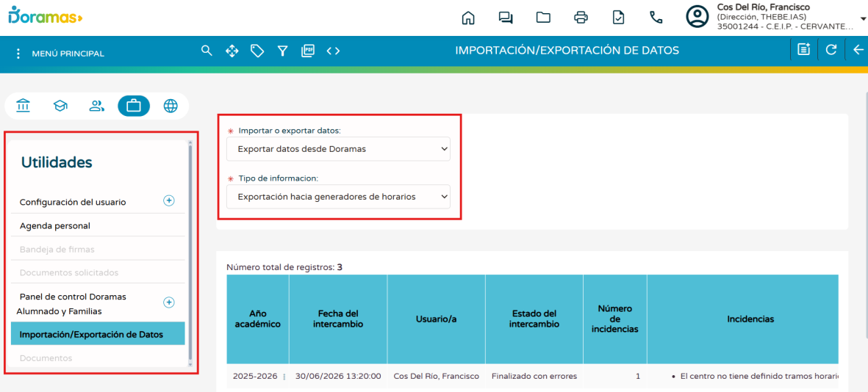Click Fecha del intercambio column header
This screenshot has width=868, height=392.
coord(338,319)
